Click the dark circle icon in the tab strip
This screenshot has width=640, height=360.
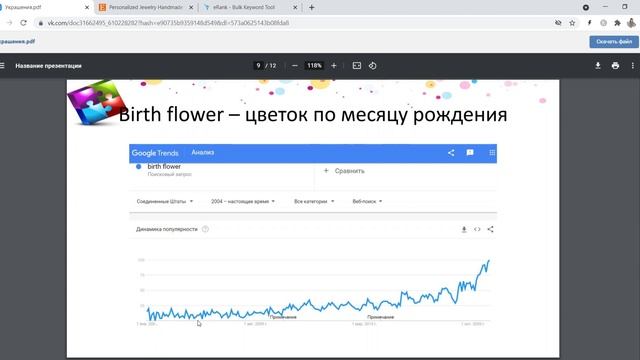[x=586, y=7]
